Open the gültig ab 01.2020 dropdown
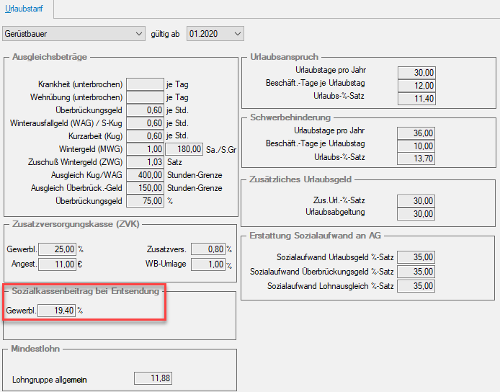The image size is (500, 392). click(x=215, y=34)
